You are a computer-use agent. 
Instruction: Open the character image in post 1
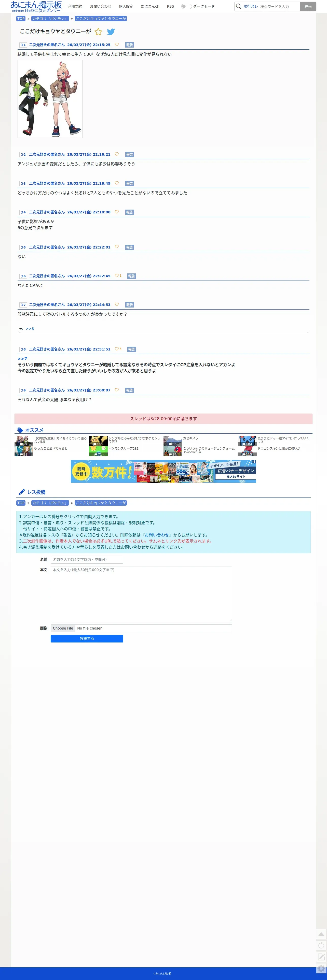(50, 99)
